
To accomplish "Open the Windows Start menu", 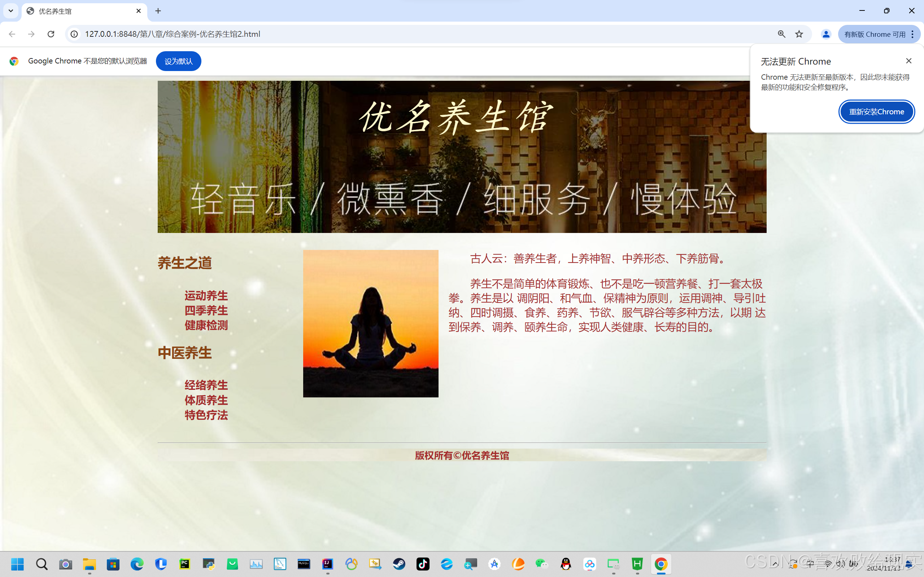I will tap(18, 564).
